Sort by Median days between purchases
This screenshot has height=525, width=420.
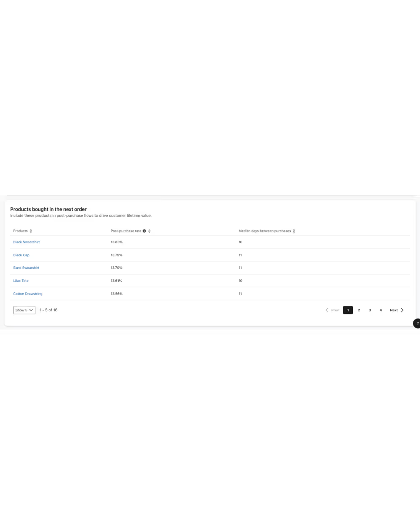tap(294, 231)
